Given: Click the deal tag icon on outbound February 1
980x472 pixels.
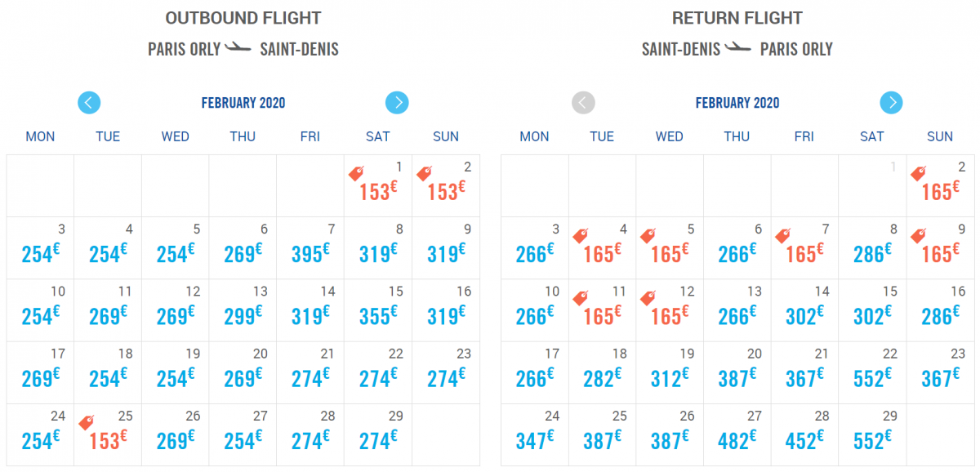Looking at the screenshot, I should click(x=356, y=173).
